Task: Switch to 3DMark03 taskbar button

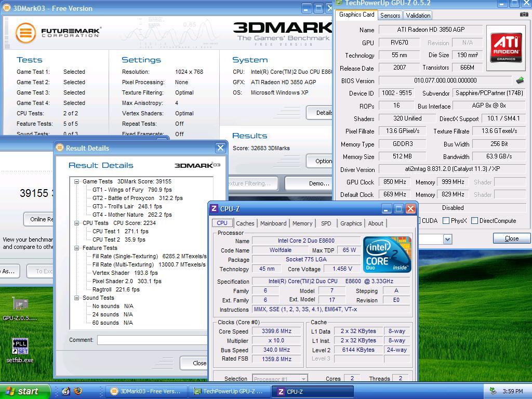Action: (x=147, y=391)
